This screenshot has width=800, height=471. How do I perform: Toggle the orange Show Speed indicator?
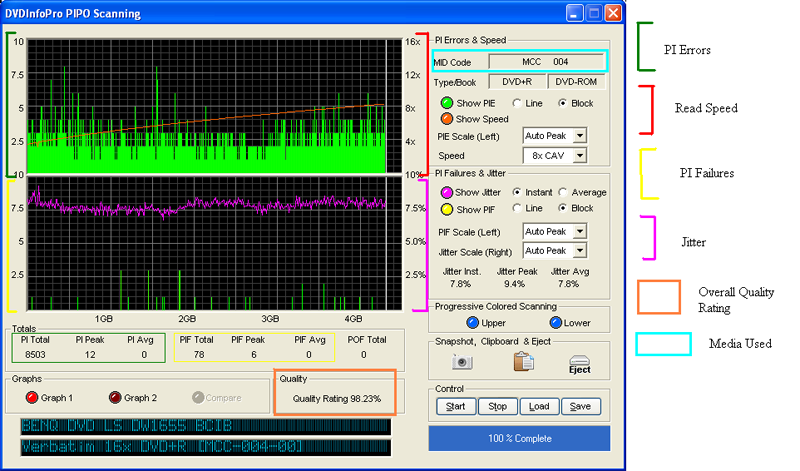[x=447, y=119]
